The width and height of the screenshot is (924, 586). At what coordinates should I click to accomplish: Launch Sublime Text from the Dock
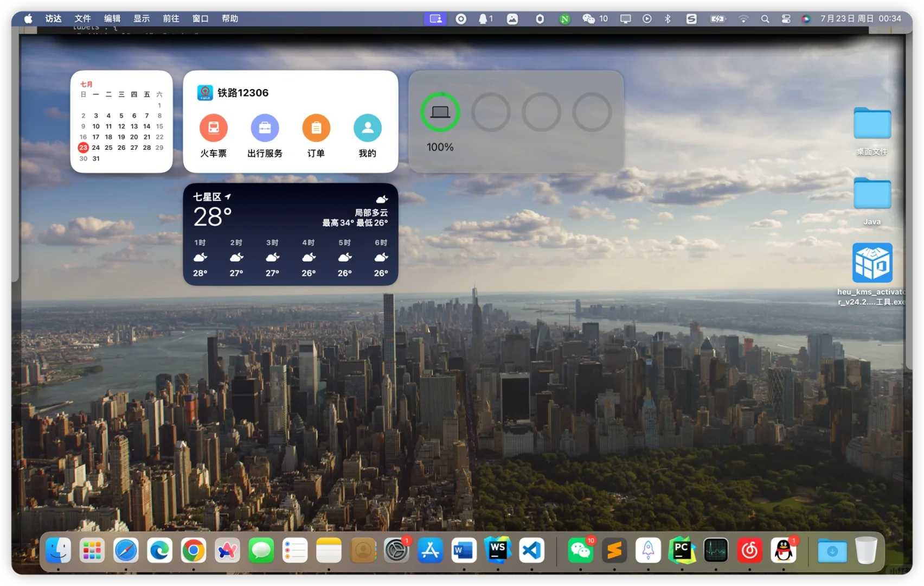click(614, 551)
